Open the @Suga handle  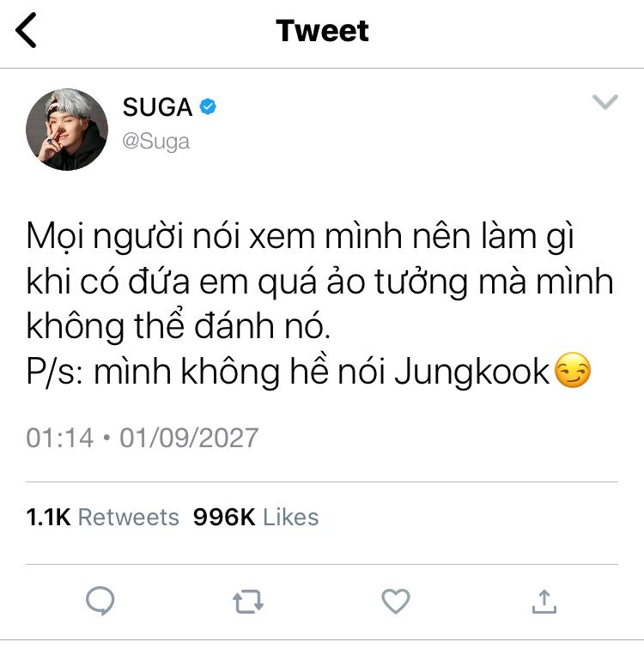tap(155, 142)
